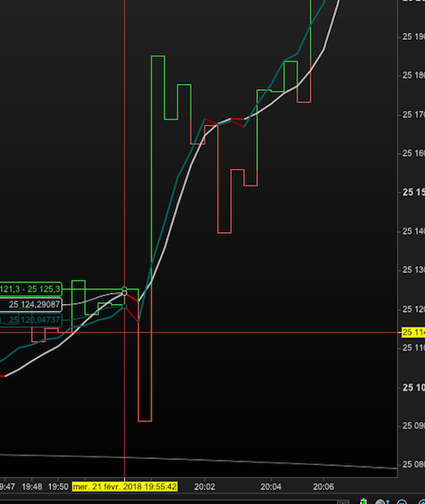Click the white circle marker on the white moving average at the crosshair
Screen dimensions: 425x504
coord(125,294)
